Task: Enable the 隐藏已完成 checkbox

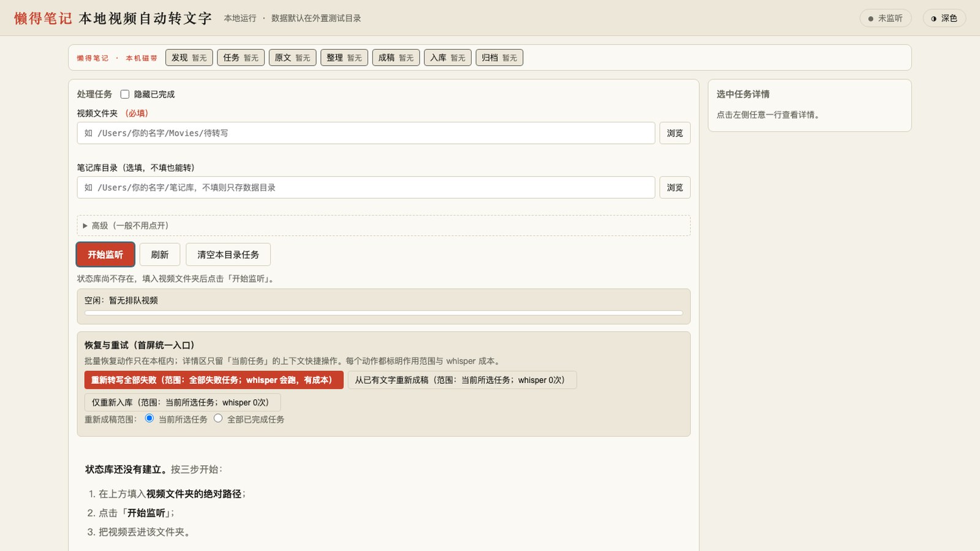Action: (x=125, y=94)
